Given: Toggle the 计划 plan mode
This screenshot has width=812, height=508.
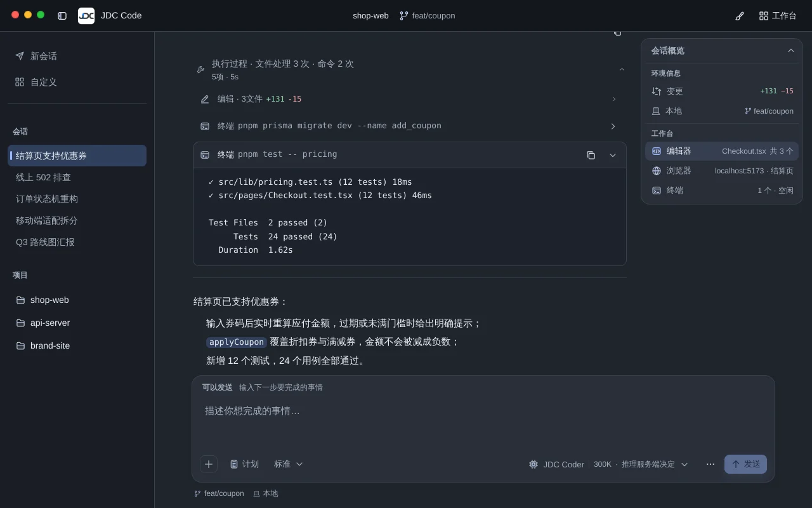Looking at the screenshot, I should (244, 464).
